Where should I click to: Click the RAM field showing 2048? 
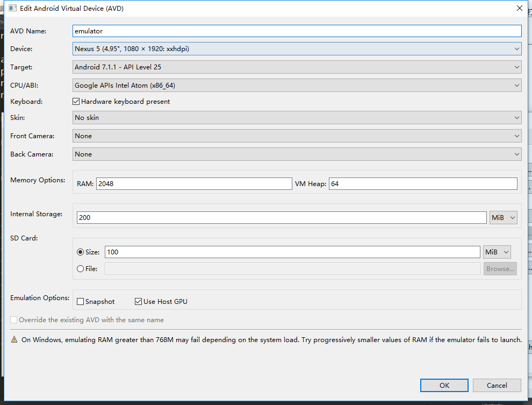point(194,183)
